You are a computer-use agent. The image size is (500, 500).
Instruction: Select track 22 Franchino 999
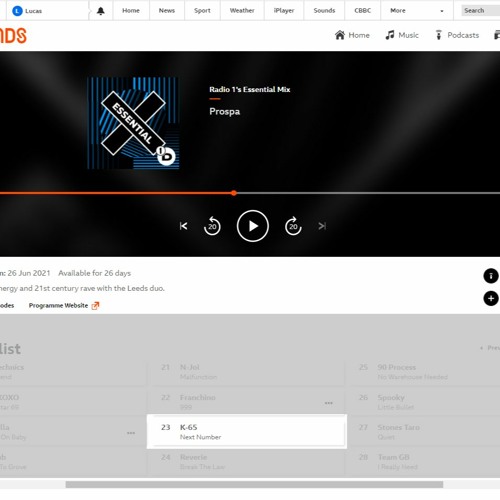246,402
